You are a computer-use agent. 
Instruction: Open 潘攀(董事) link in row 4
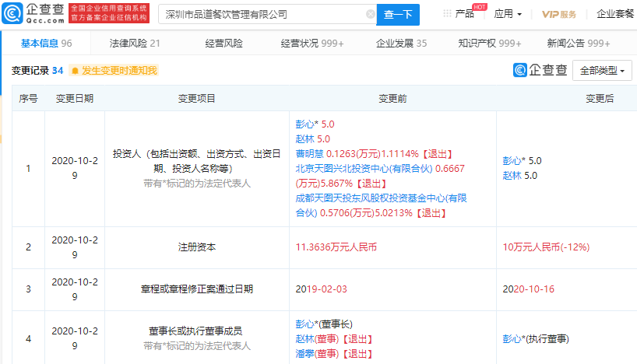coord(317,354)
